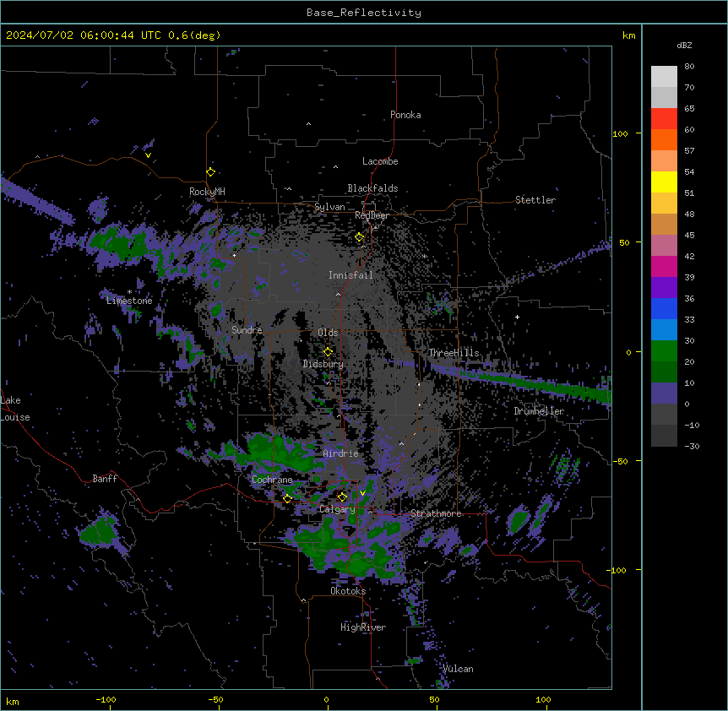Select the Lacombe city label

pos(380,161)
